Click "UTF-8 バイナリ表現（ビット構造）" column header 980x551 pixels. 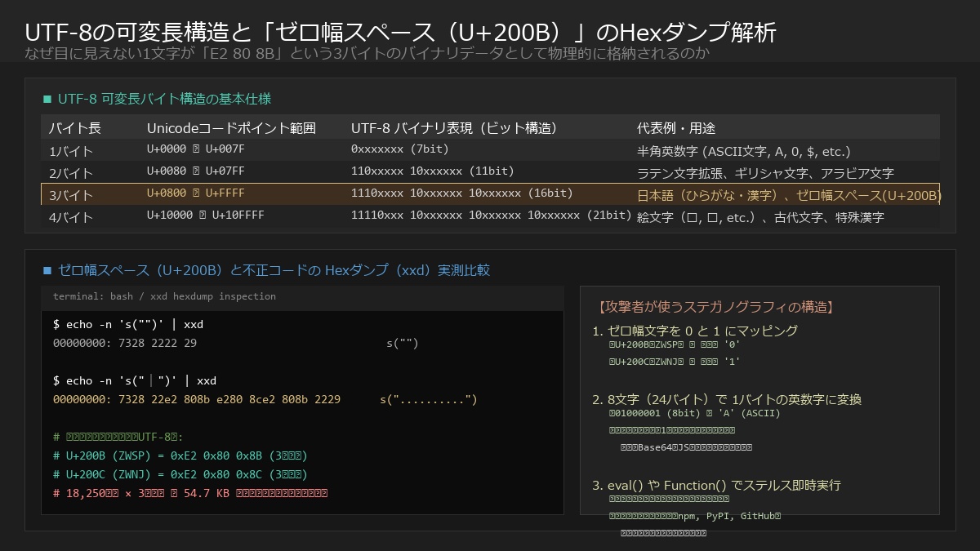[454, 128]
